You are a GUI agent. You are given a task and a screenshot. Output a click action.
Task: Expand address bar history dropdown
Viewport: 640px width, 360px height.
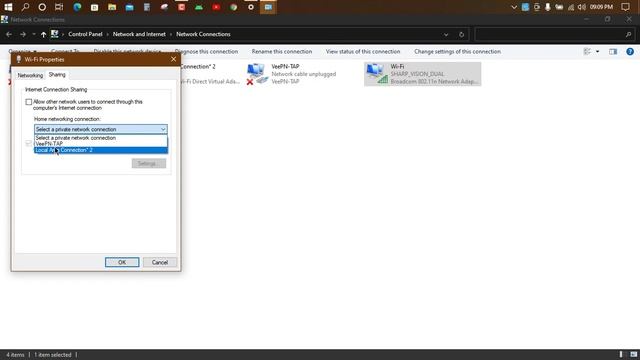[x=446, y=35]
